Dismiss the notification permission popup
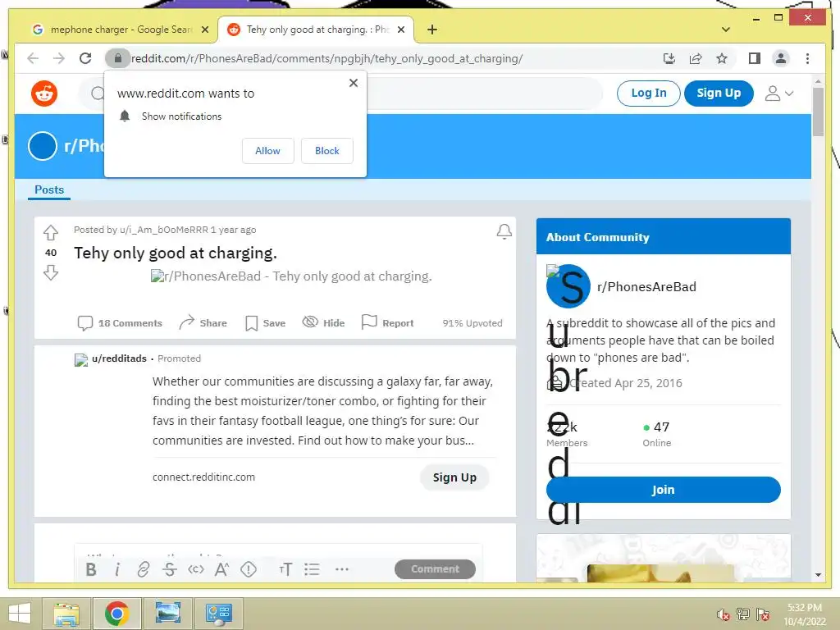 pos(353,83)
